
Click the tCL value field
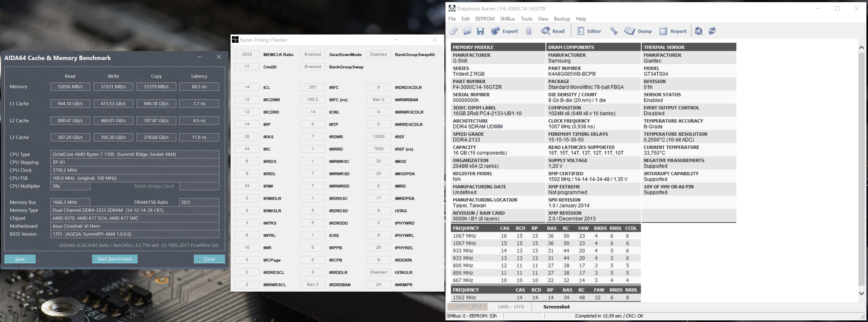coord(247,87)
